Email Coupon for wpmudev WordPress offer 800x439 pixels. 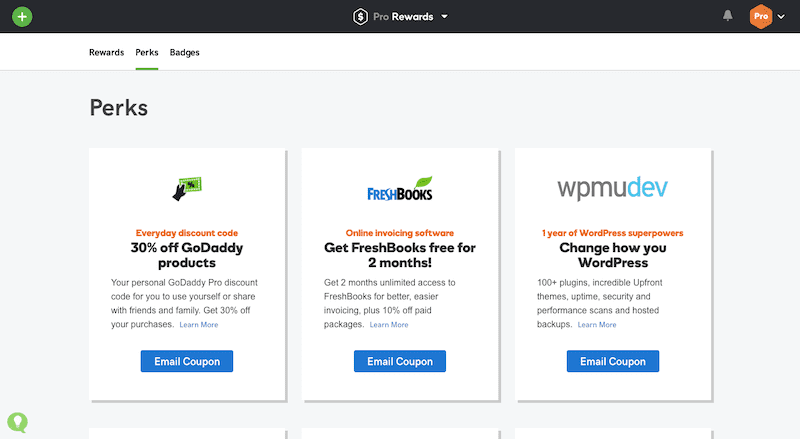[613, 361]
